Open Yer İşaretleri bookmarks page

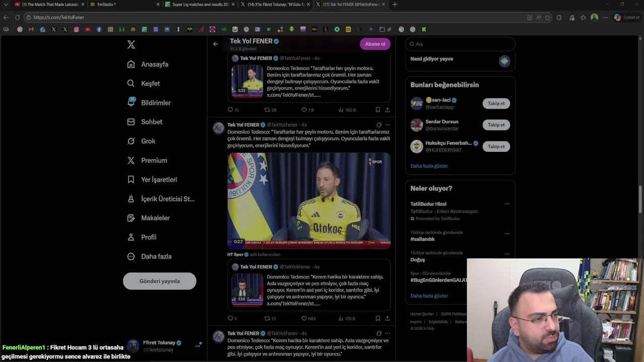click(152, 179)
